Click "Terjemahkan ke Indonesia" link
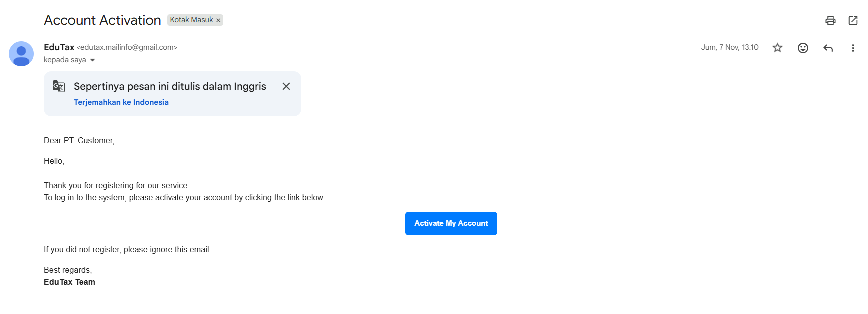 click(121, 102)
